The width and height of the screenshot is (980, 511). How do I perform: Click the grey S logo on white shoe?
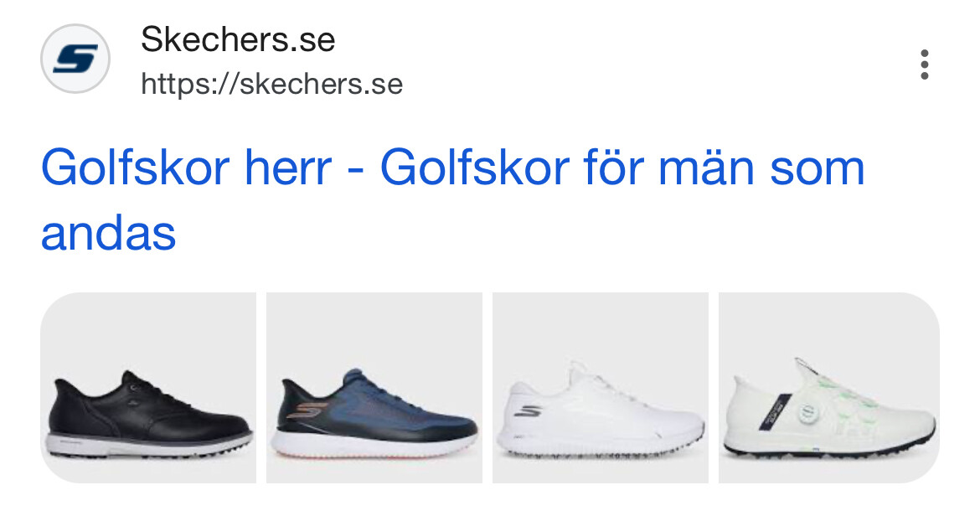pos(529,411)
